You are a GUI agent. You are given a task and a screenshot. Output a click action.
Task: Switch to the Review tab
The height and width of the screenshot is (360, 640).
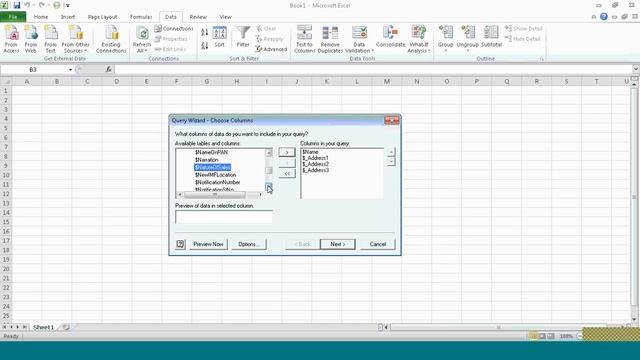(x=198, y=17)
